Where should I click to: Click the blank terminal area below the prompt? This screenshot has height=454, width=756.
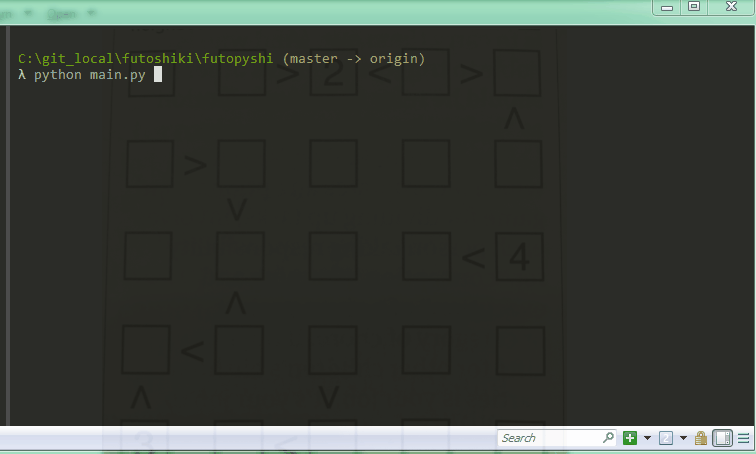point(380,250)
